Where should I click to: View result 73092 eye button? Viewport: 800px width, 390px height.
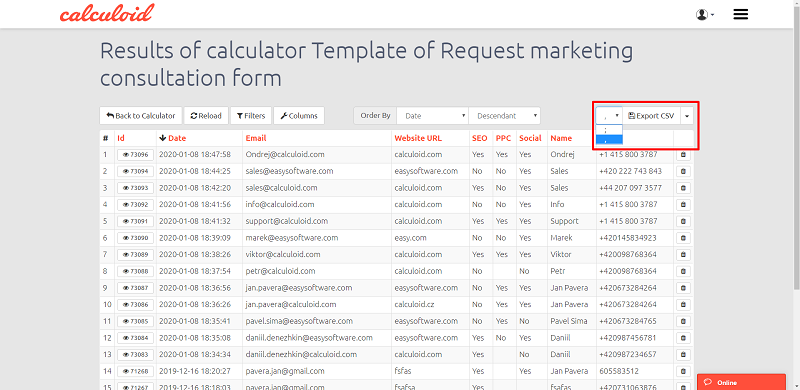click(135, 205)
